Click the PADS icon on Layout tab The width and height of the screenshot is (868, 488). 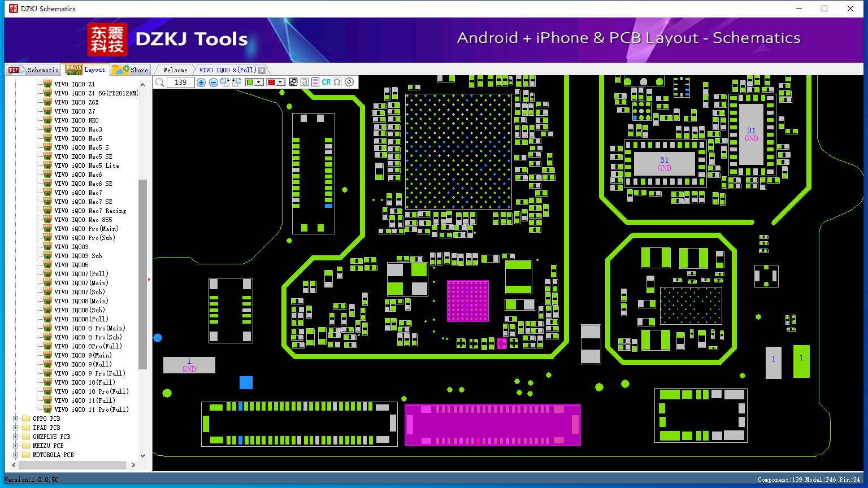coord(74,69)
